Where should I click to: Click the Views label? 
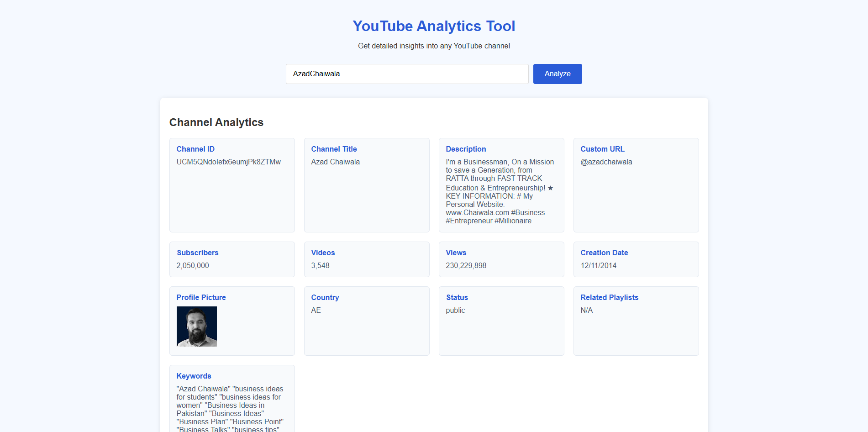point(456,253)
